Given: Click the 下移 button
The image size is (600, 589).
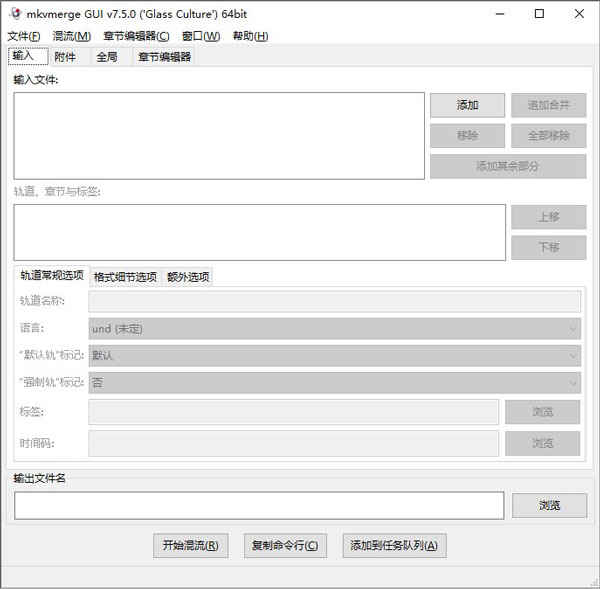Looking at the screenshot, I should point(548,248).
